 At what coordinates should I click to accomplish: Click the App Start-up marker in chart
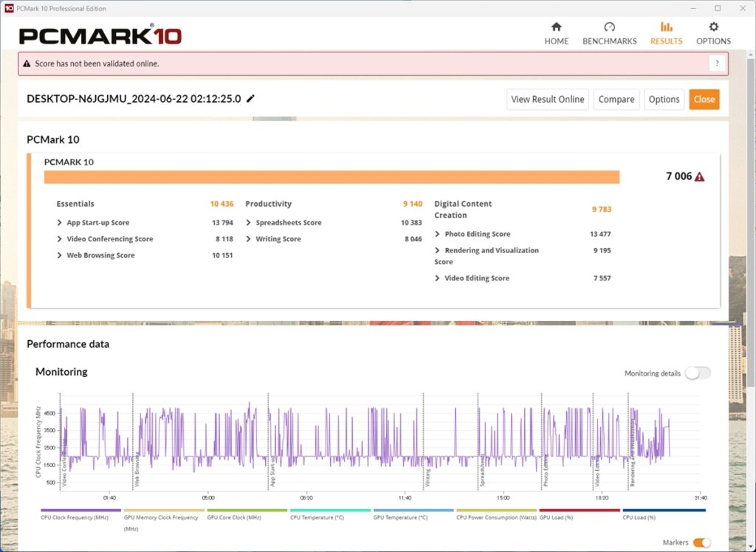coord(273,471)
